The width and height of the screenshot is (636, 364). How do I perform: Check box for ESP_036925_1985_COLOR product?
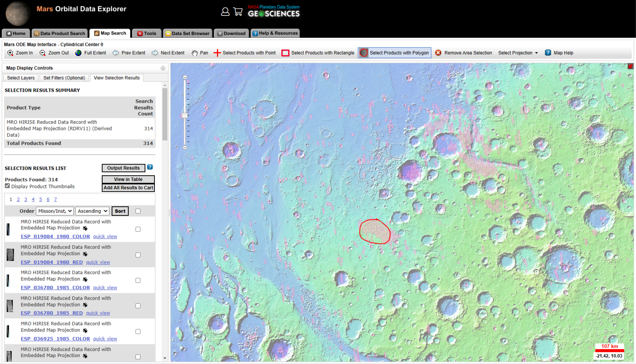pyautogui.click(x=138, y=331)
